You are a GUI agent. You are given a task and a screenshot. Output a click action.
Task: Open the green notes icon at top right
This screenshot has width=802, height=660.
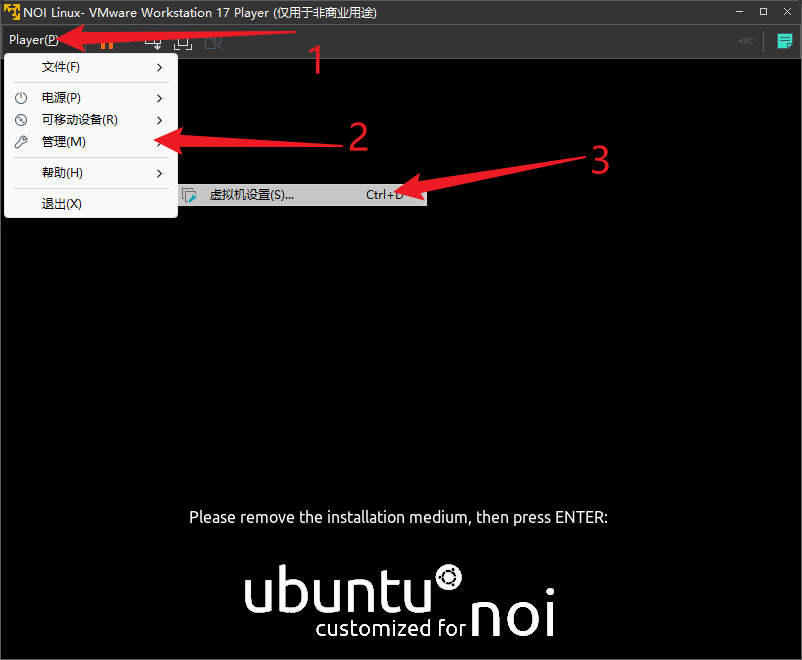coord(785,41)
